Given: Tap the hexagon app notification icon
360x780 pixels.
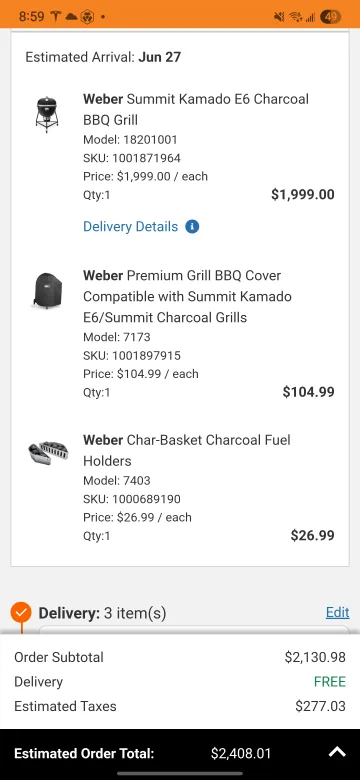Looking at the screenshot, I should click(87, 16).
